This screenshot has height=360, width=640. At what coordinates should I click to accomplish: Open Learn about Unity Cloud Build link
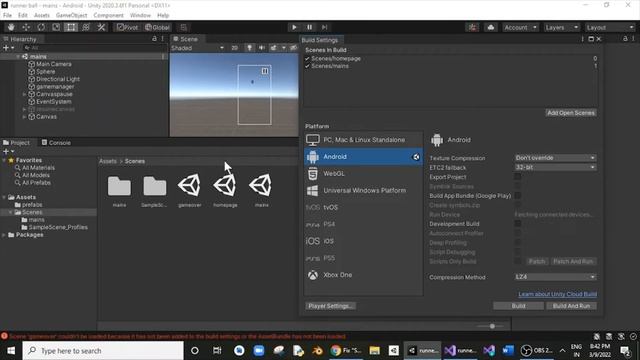pos(558,294)
